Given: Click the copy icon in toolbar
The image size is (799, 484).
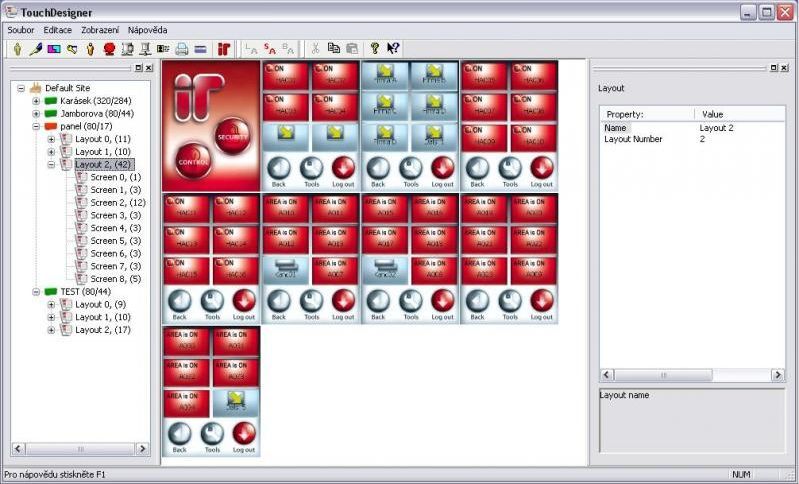Looking at the screenshot, I should (x=334, y=48).
